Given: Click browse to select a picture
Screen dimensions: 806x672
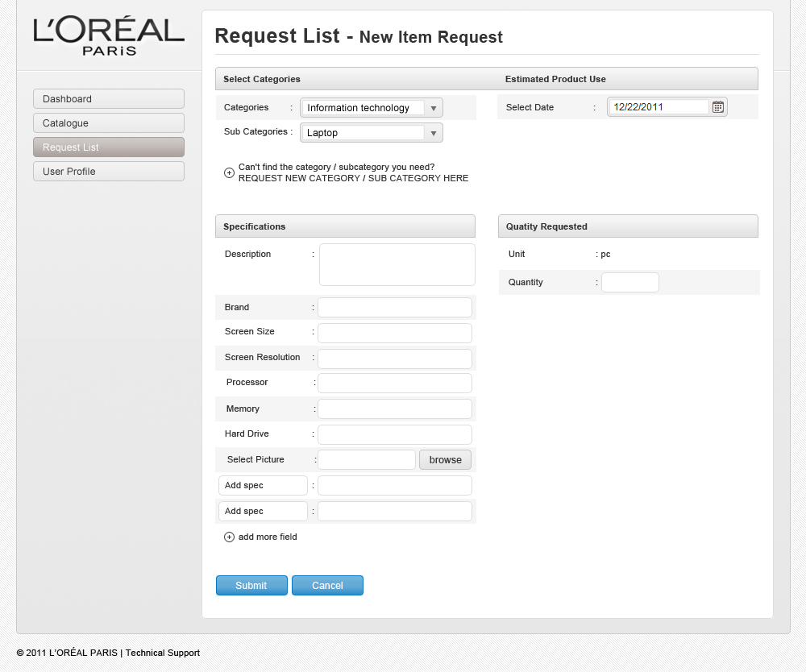Looking at the screenshot, I should [x=445, y=460].
